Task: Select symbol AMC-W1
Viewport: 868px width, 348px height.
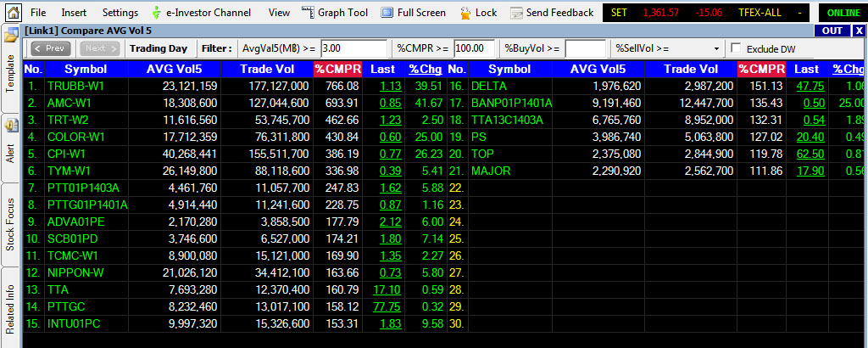Action: (70, 103)
